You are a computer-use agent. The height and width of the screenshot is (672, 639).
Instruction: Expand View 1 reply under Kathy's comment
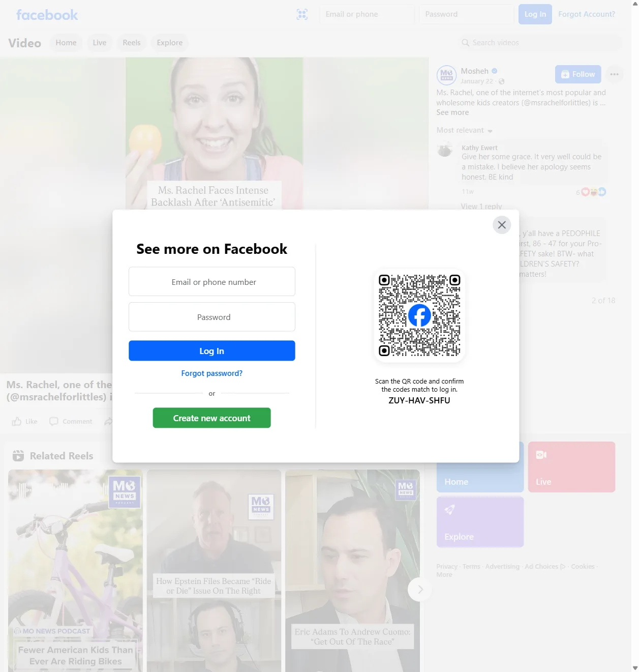click(x=481, y=206)
